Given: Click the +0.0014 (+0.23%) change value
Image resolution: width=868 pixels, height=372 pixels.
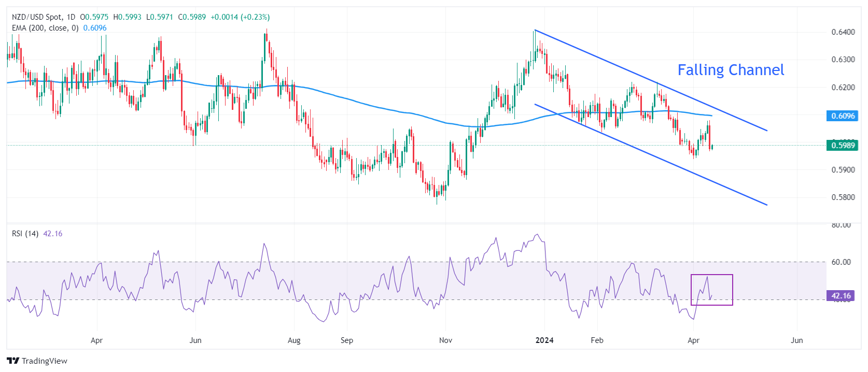Looking at the screenshot, I should pos(240,17).
